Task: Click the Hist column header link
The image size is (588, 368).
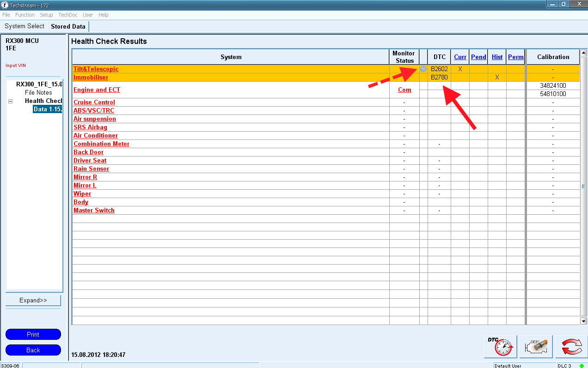Action: (x=497, y=57)
